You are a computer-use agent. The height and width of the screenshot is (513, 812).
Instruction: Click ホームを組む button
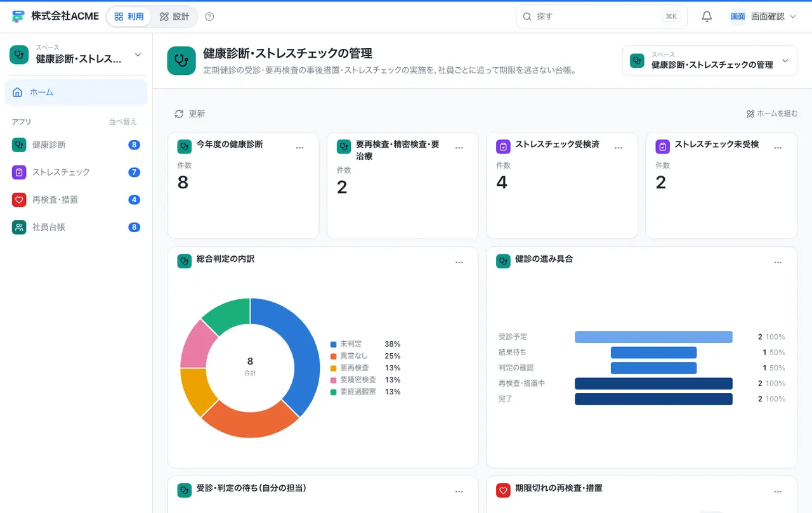click(771, 114)
